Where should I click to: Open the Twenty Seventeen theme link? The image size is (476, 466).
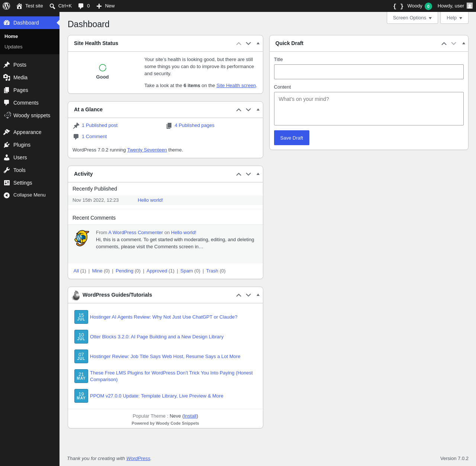point(147,150)
